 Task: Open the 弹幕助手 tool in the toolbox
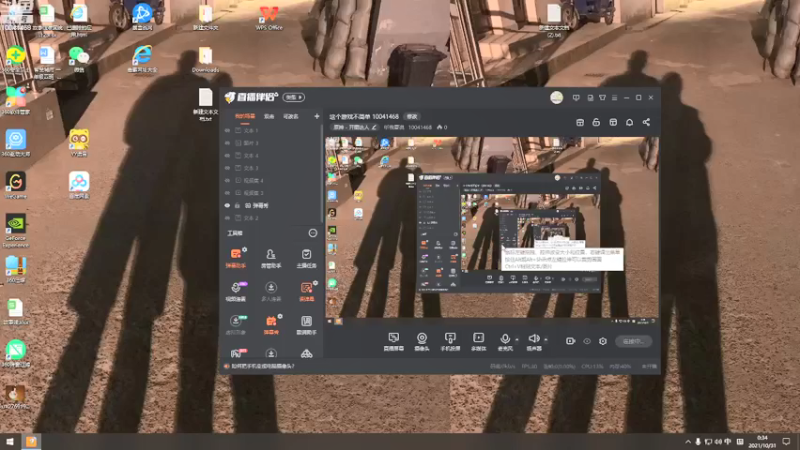tap(236, 258)
